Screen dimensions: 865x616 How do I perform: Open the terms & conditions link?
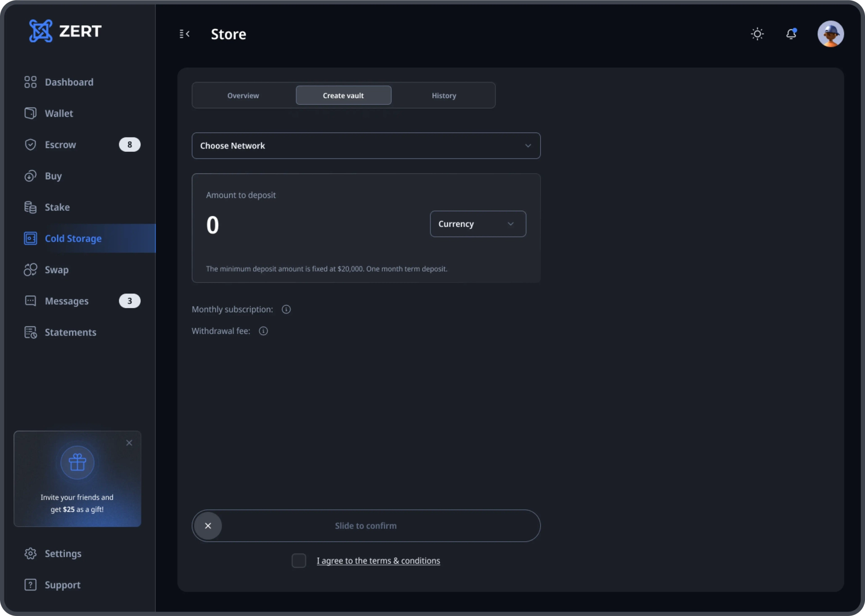pyautogui.click(x=378, y=561)
